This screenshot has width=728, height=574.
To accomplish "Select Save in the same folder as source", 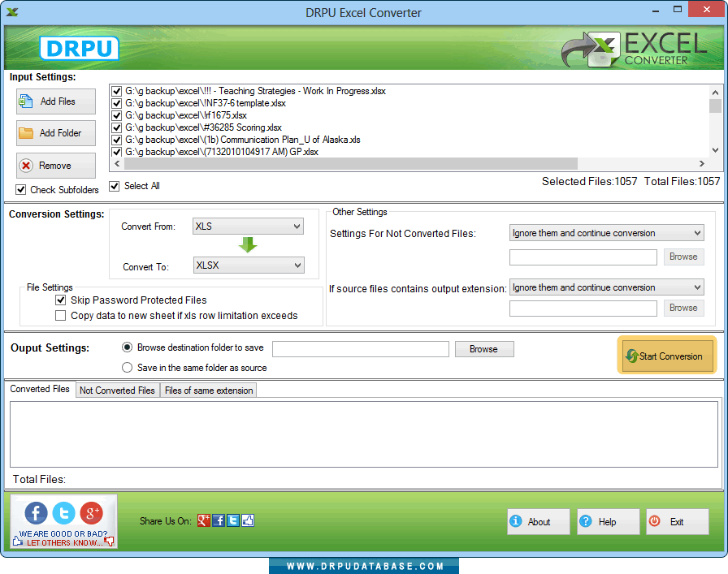I will click(x=127, y=366).
